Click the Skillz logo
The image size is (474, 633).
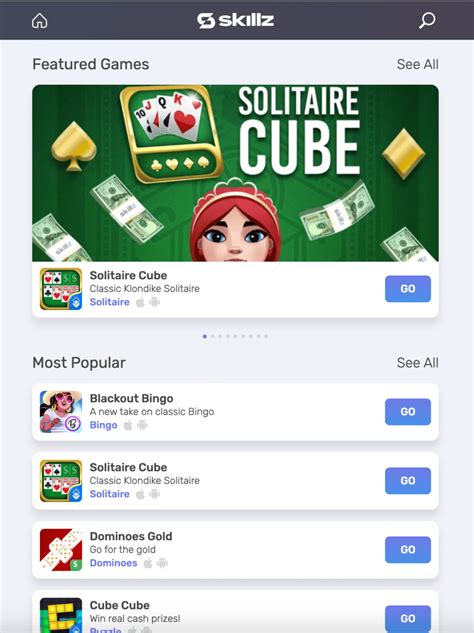(236, 20)
